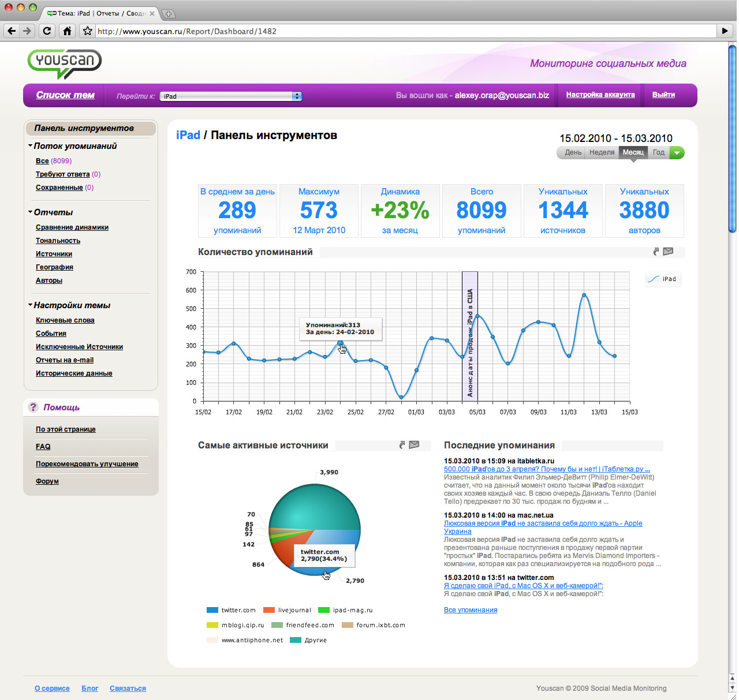This screenshot has height=700, width=739.
Task: Click the go arrow beside the address bar
Action: (x=725, y=31)
